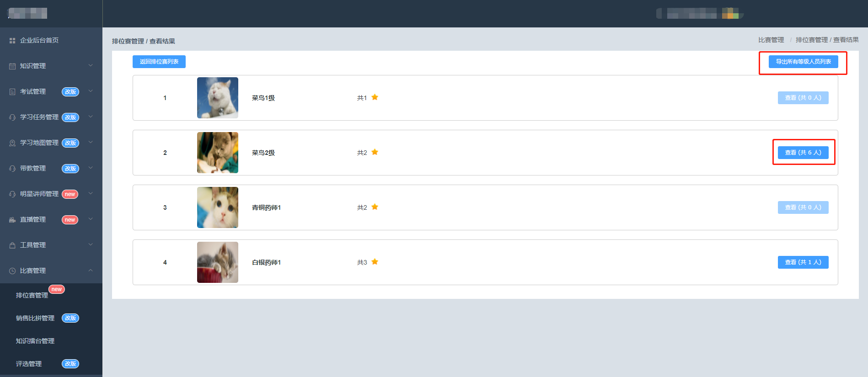Expand the 直播管理 menu chevron
The height and width of the screenshot is (377, 868).
[91, 219]
